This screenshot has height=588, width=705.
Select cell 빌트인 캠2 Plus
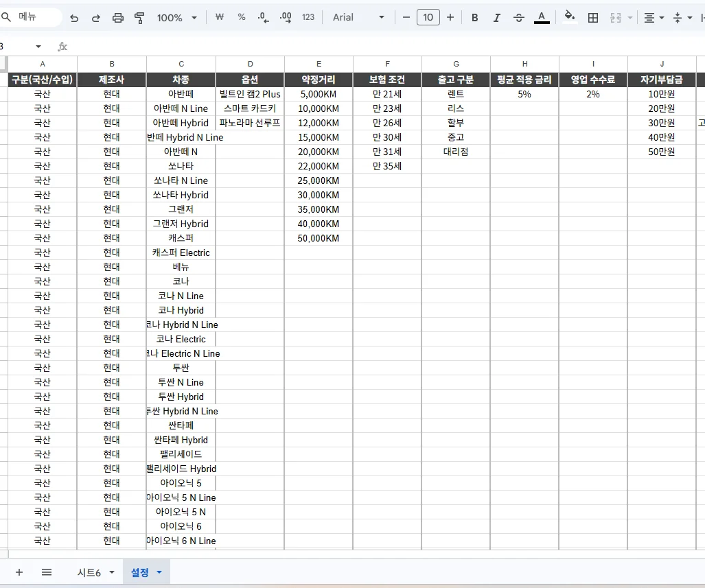[x=250, y=94]
